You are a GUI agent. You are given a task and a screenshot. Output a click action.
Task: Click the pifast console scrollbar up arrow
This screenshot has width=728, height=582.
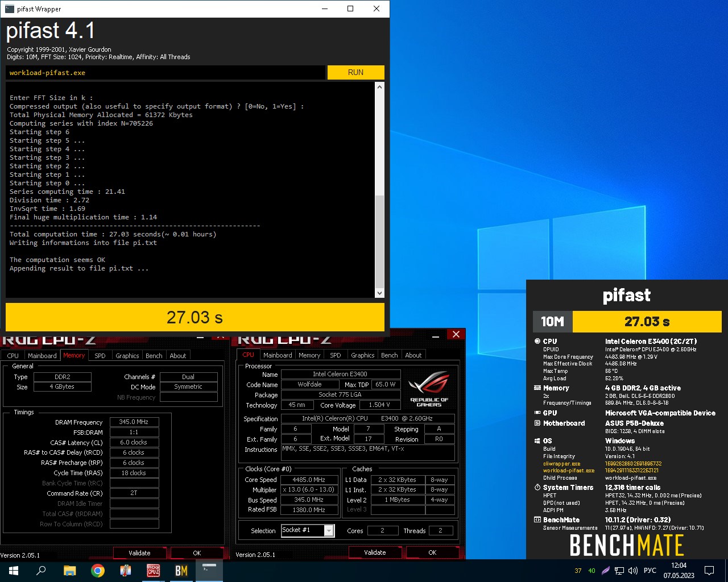point(380,87)
